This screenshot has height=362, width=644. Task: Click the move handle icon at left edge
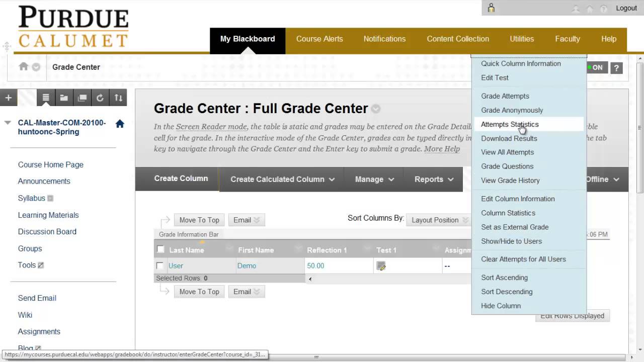click(x=7, y=47)
